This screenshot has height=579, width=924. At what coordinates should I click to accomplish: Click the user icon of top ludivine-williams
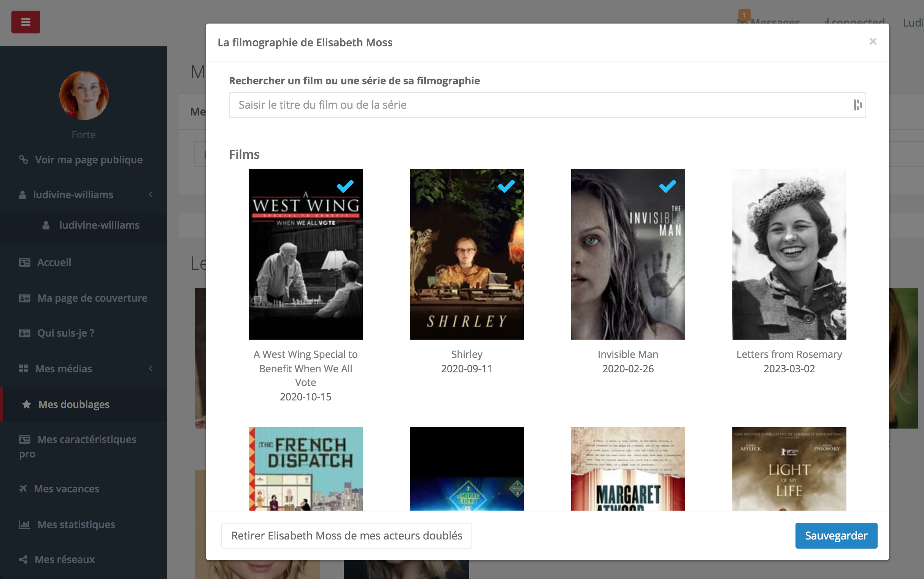22,195
